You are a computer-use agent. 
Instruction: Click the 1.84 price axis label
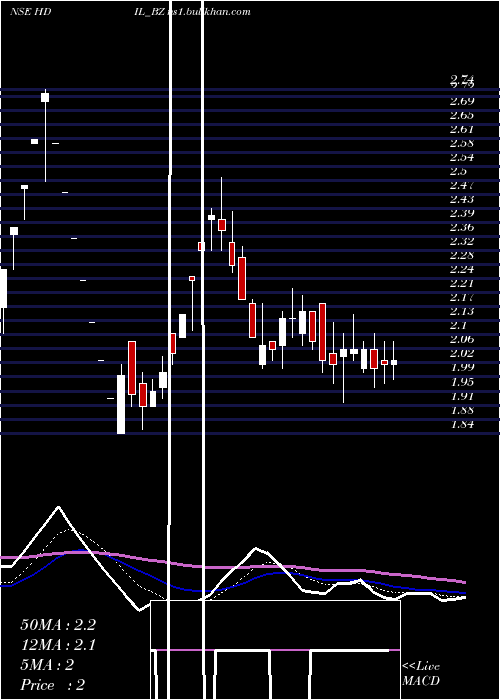[462, 424]
